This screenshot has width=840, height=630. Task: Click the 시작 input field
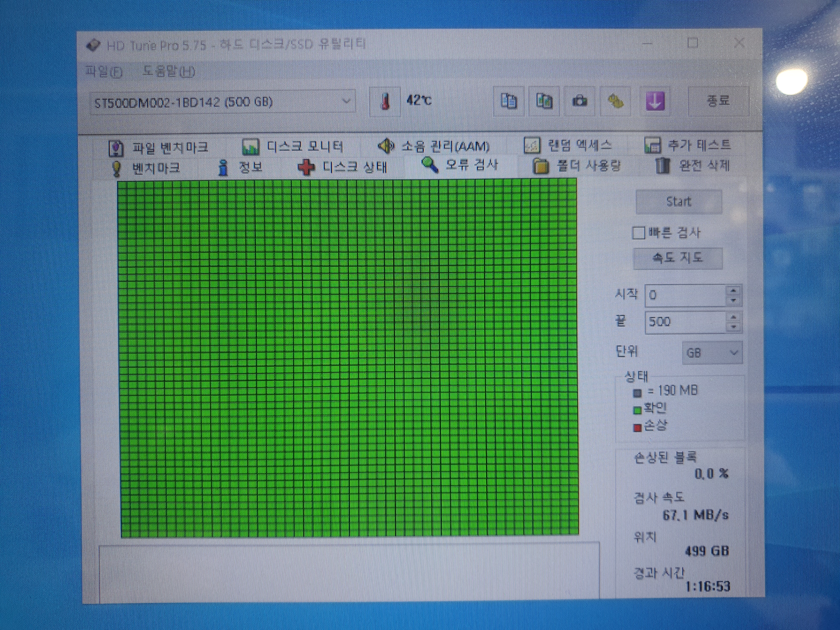(x=685, y=295)
